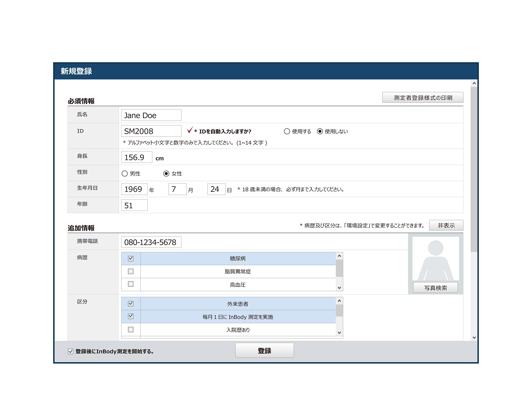Select the 糖尿病 row label
532x395 pixels.
(x=238, y=259)
